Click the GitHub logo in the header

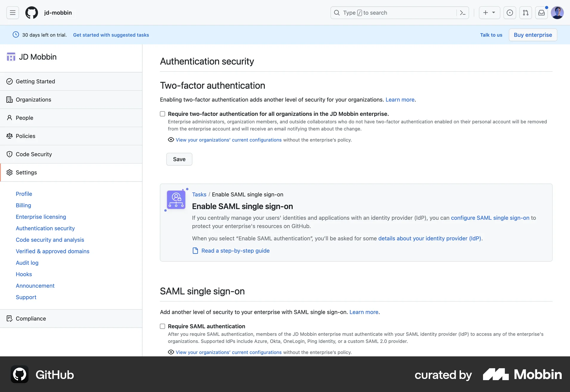(31, 12)
